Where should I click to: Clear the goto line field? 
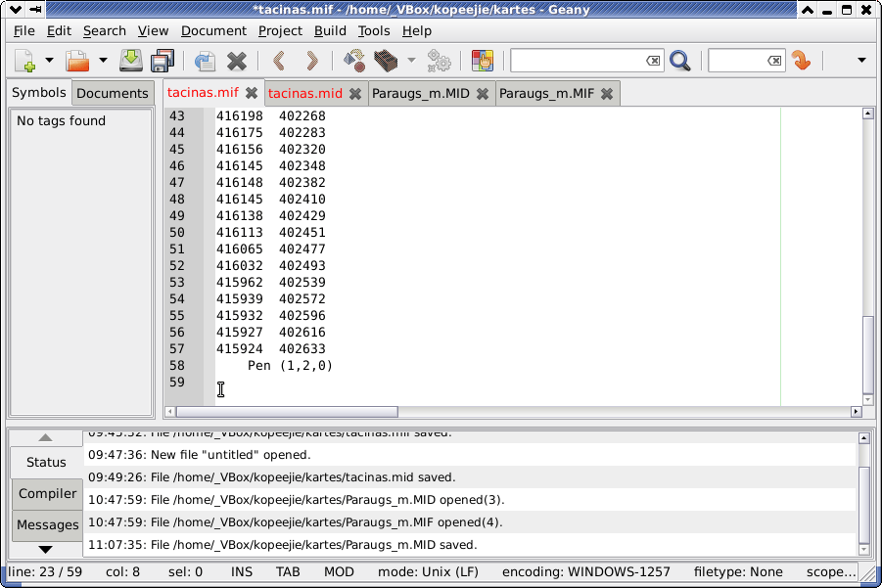coord(774,60)
